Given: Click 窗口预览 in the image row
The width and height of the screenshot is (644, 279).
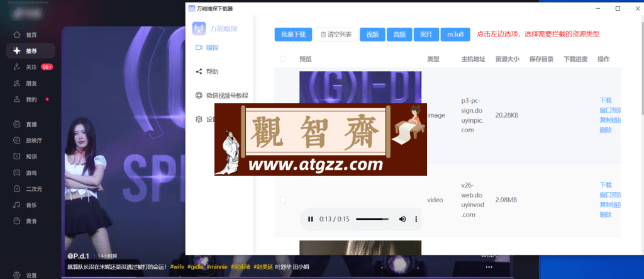Looking at the screenshot, I should pos(610,110).
